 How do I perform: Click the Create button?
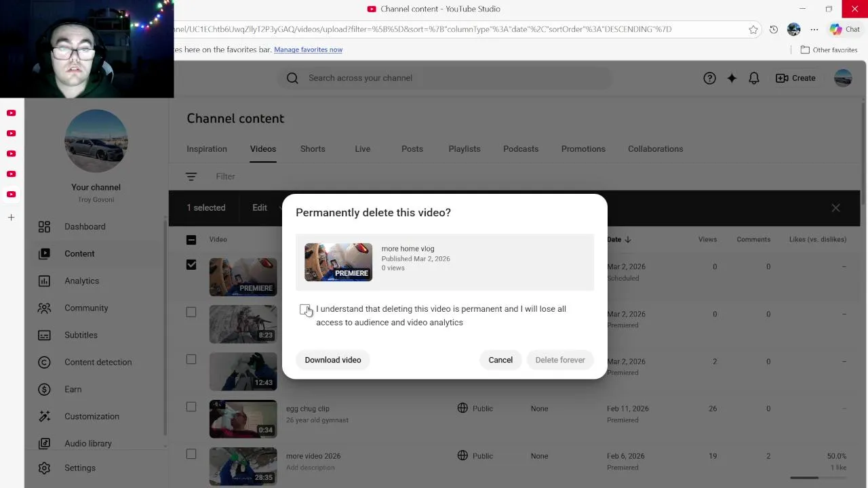click(795, 78)
